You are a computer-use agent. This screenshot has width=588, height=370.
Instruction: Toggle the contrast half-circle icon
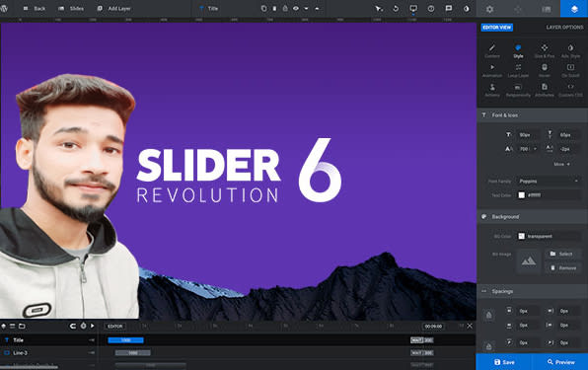coord(466,8)
